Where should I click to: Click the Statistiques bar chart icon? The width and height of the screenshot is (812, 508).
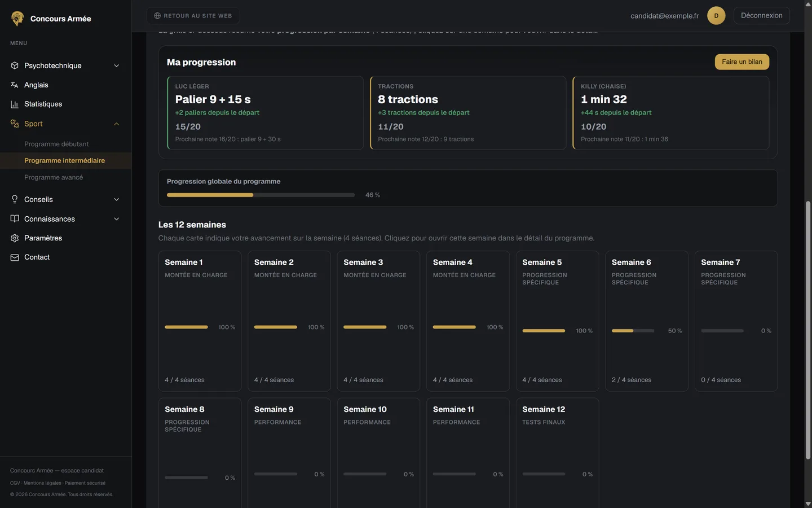tap(15, 104)
